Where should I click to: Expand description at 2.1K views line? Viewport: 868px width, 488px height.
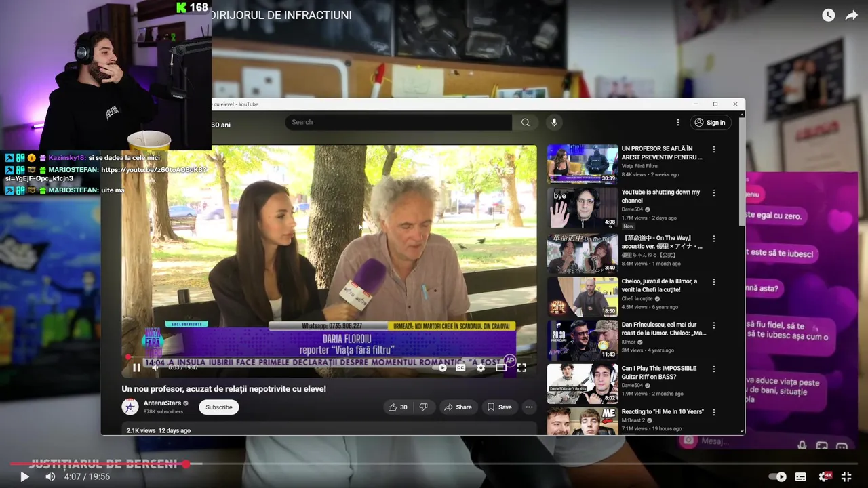coord(329,430)
